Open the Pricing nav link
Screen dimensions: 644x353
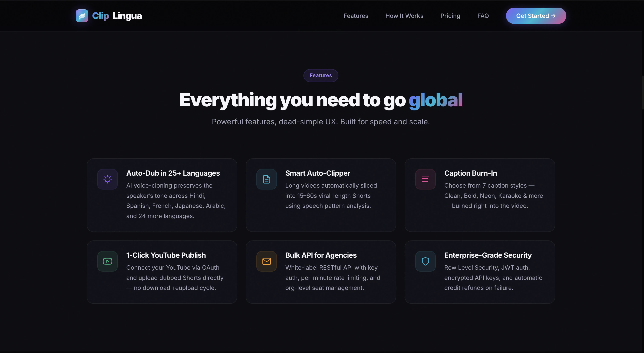[450, 16]
